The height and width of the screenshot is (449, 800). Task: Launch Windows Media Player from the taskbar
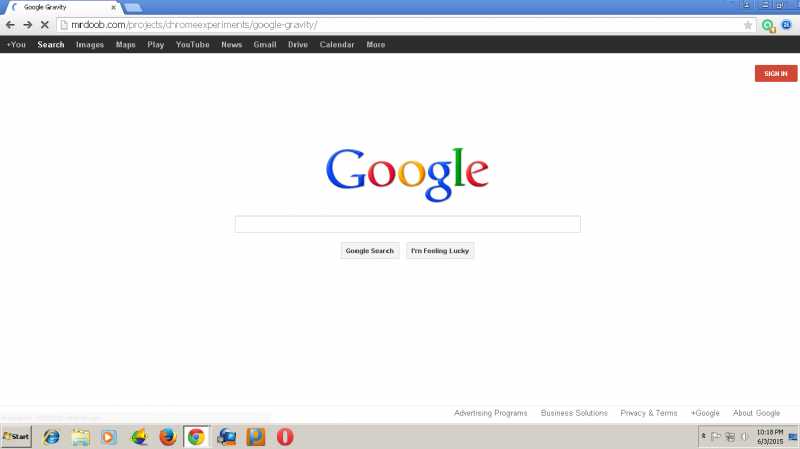pyautogui.click(x=109, y=437)
